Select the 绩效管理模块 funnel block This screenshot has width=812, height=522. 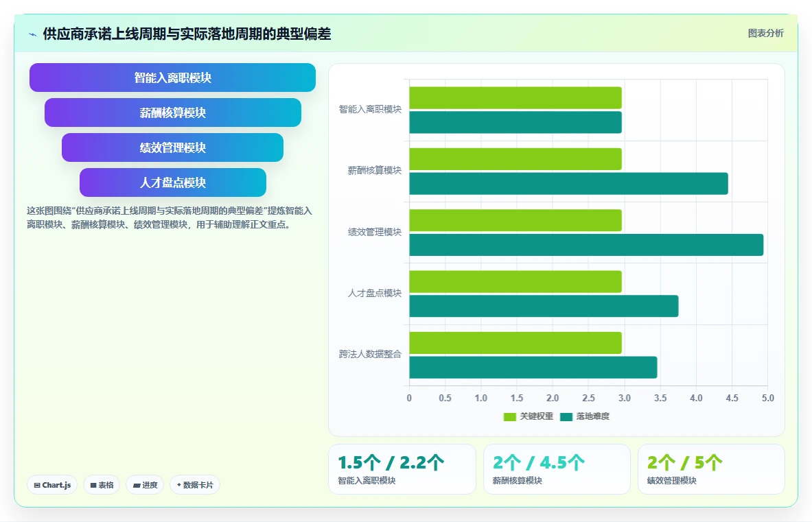click(172, 147)
